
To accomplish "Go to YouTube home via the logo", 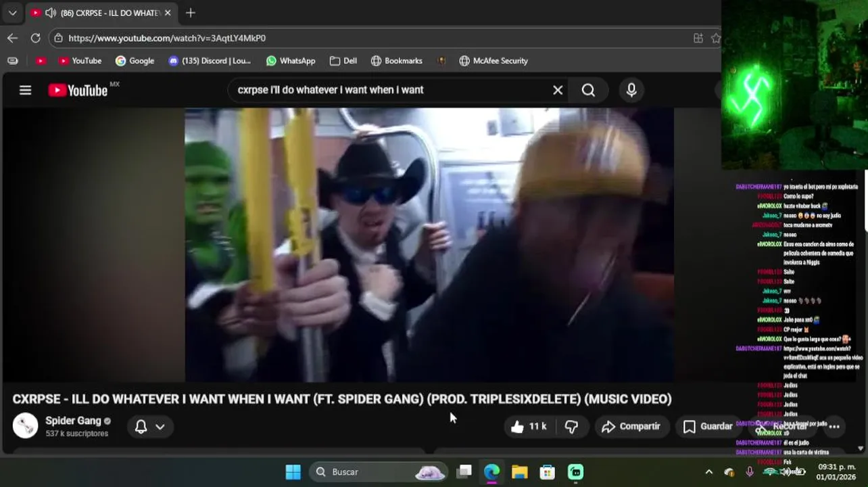I will (x=78, y=90).
